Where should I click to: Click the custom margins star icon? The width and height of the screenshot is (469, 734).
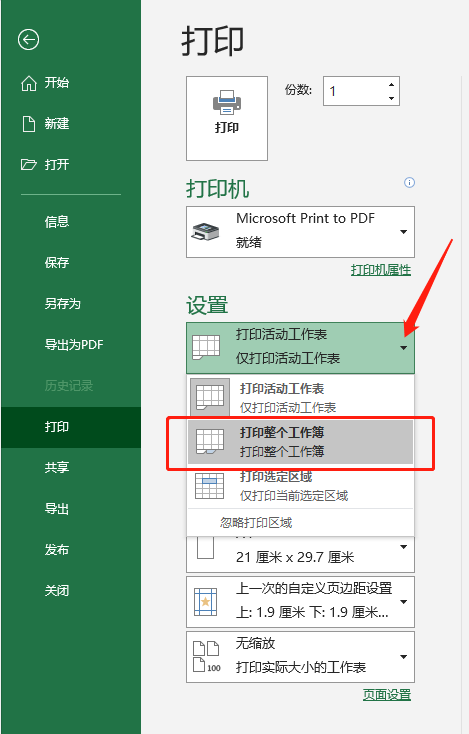point(205,602)
